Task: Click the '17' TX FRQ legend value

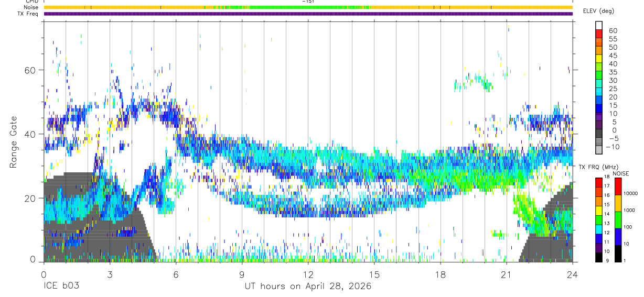Action: (x=607, y=186)
